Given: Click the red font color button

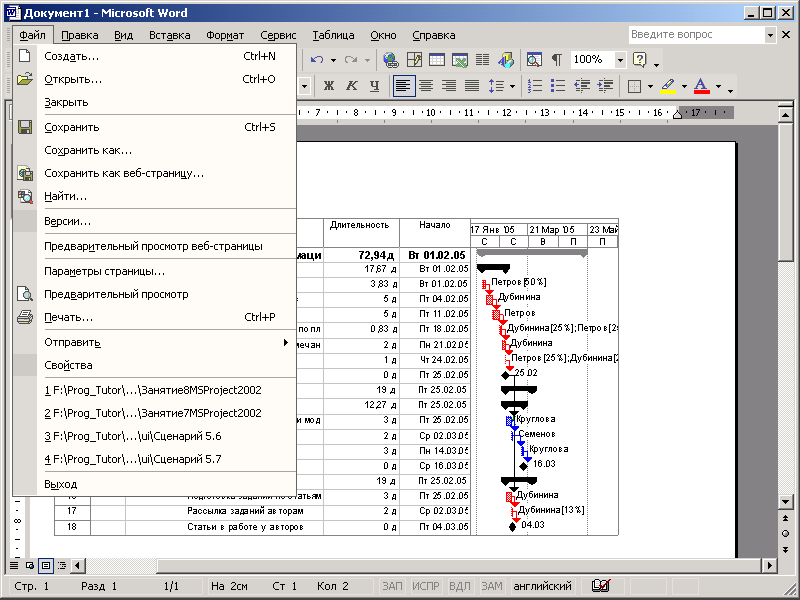Looking at the screenshot, I should tap(702, 86).
